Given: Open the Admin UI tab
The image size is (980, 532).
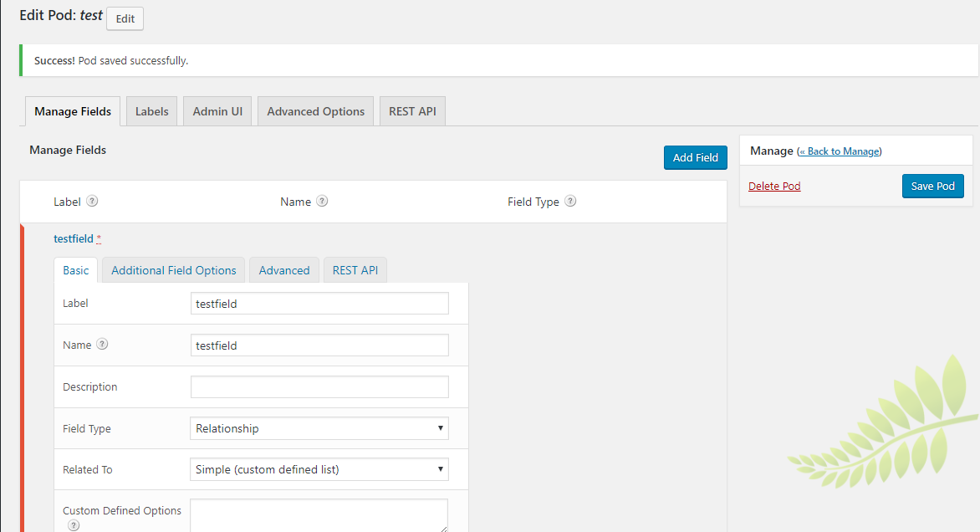Looking at the screenshot, I should (x=217, y=110).
